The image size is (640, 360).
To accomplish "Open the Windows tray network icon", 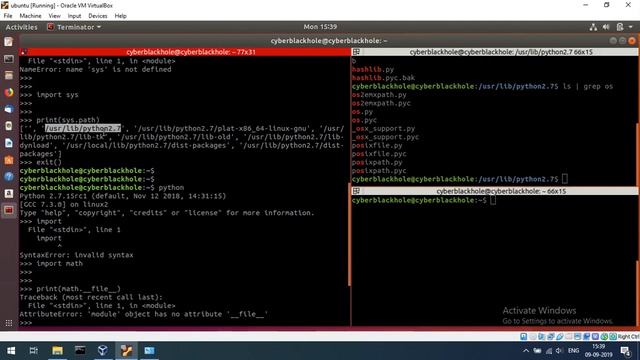I will pos(549,351).
